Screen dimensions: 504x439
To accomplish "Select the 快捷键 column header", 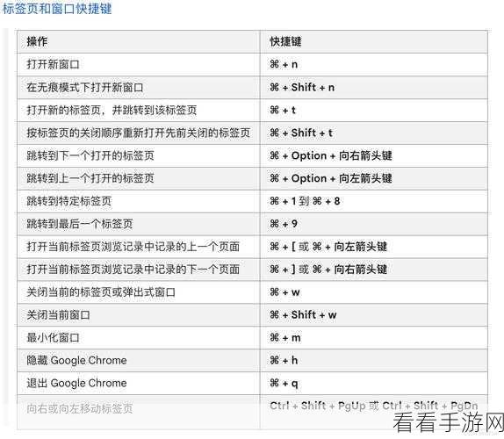I will pos(374,42).
